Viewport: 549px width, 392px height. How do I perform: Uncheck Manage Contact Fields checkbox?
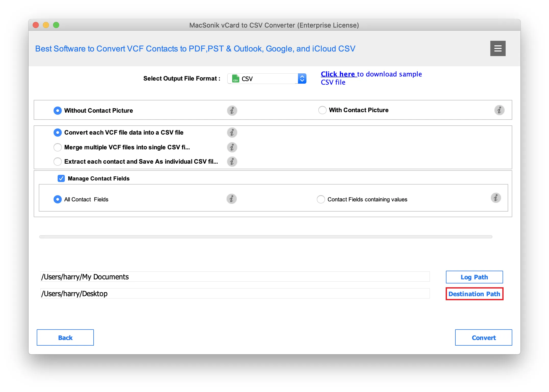pos(61,178)
